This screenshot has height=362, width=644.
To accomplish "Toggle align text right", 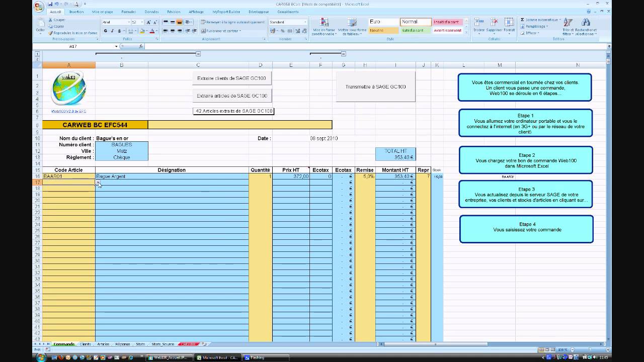I will pos(180,31).
